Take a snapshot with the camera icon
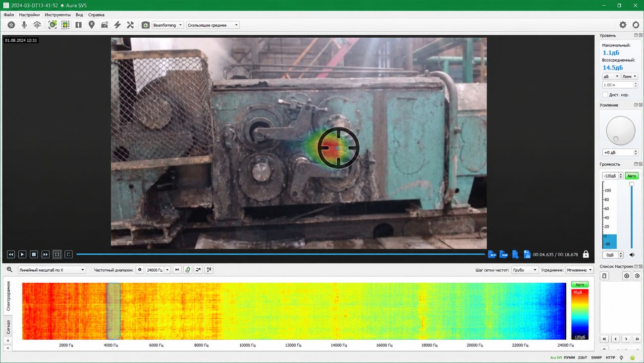 pos(146,25)
